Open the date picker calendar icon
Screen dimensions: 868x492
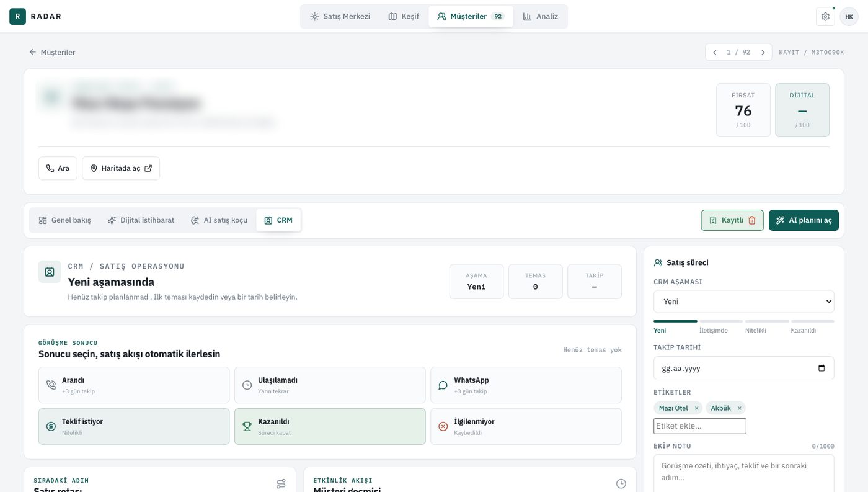(x=821, y=368)
